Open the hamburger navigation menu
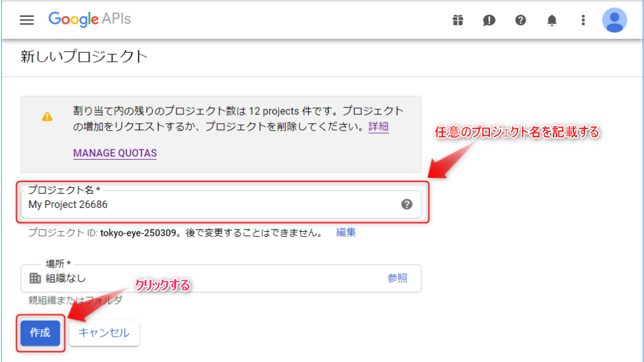Viewport: 644px width, 362px height. tap(26, 20)
